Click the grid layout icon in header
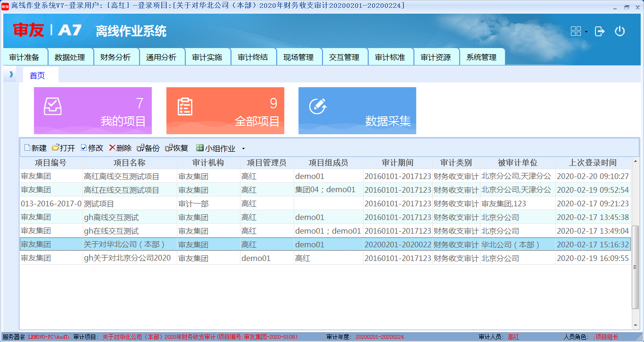 (576, 31)
